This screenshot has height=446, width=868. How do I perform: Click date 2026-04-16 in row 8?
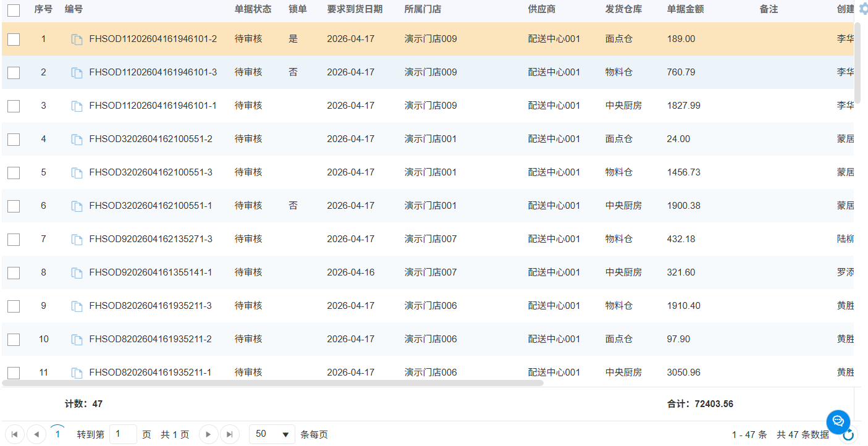tap(351, 272)
